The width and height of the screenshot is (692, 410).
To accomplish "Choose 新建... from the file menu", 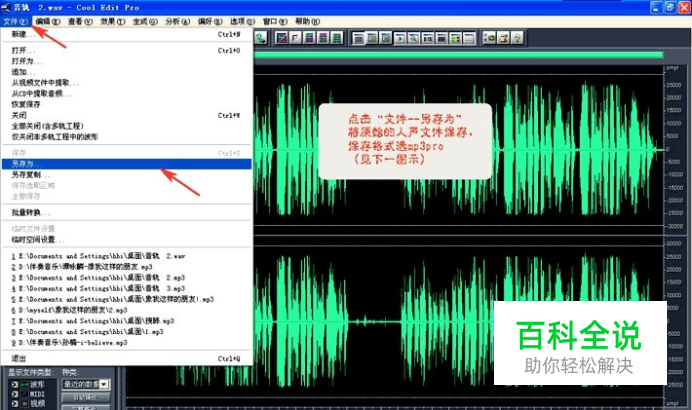I will (127, 34).
